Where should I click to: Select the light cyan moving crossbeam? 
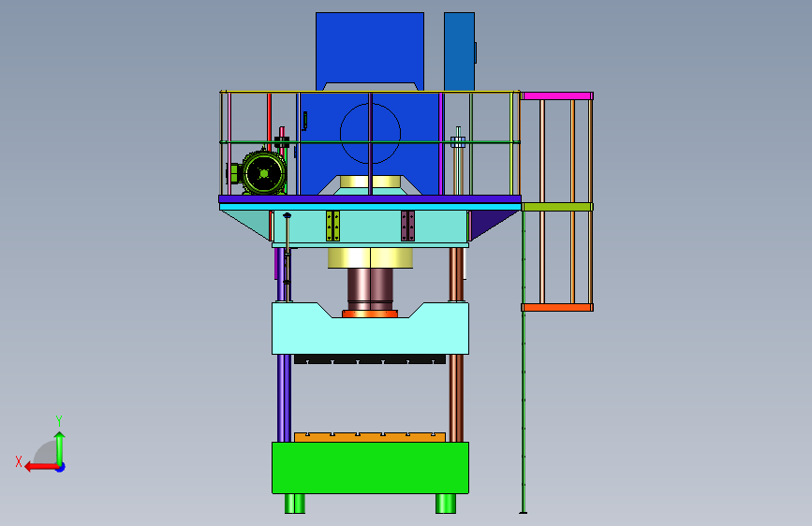(x=370, y=335)
